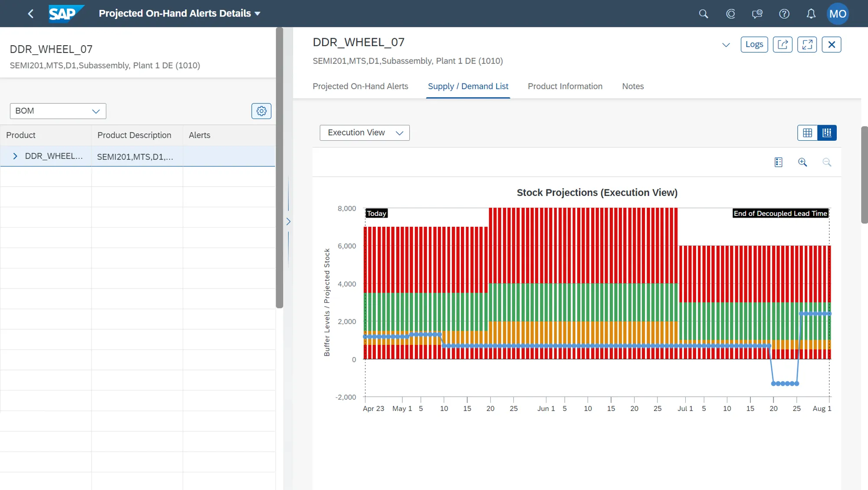Expand the header chevron beside Logs
This screenshot has width=868, height=490.
tap(726, 45)
